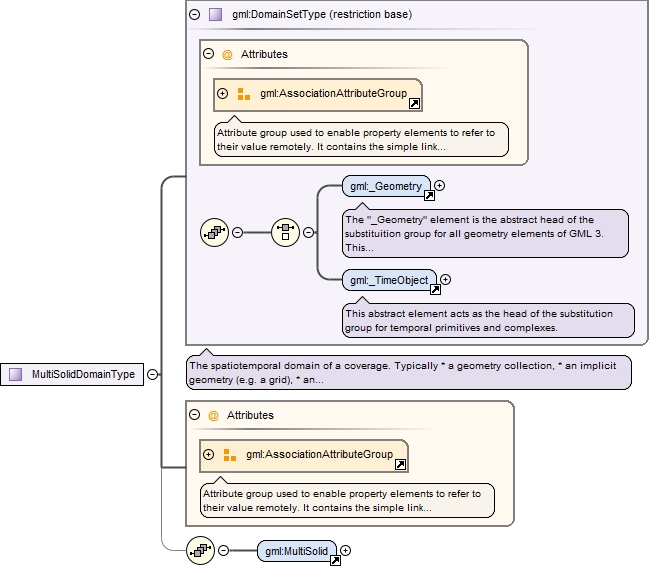Collapse the lower Attributes section
650x570 pixels.
point(194,415)
